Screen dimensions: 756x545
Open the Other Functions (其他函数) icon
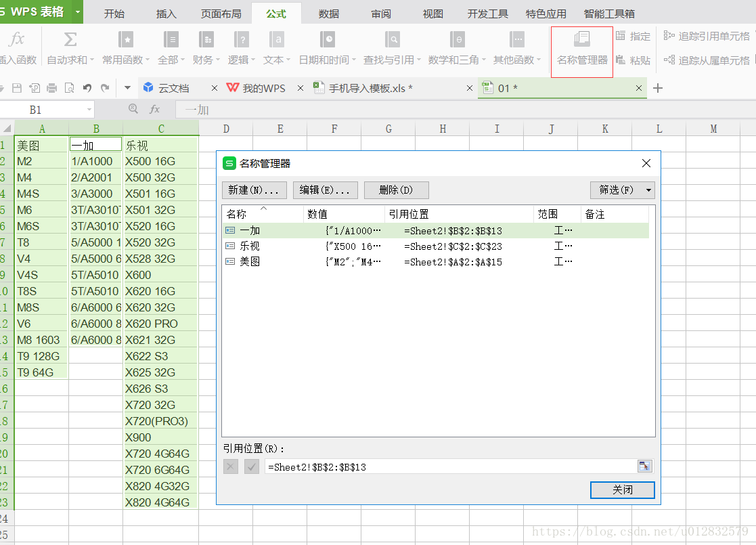click(517, 39)
